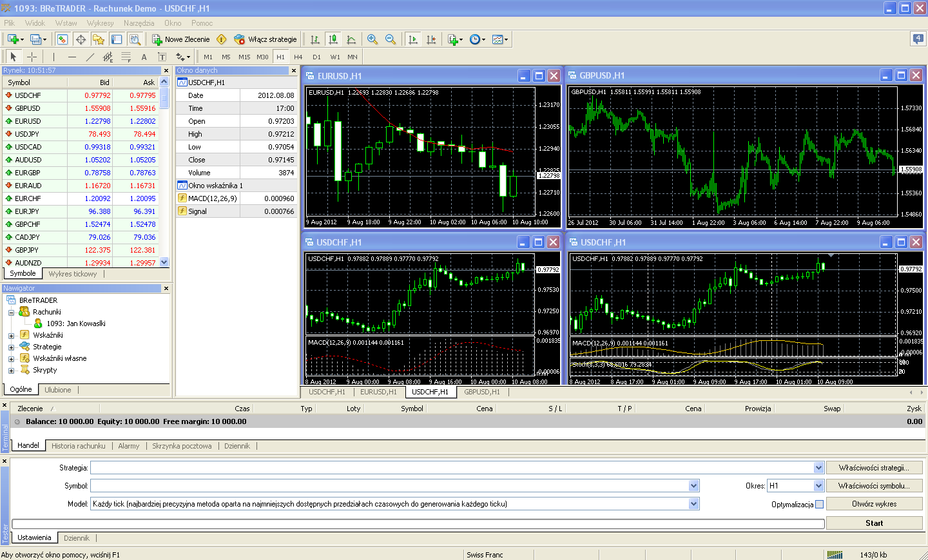Toggle the Navigator window toolbar icon
The height and width of the screenshot is (560, 928).
(x=99, y=39)
